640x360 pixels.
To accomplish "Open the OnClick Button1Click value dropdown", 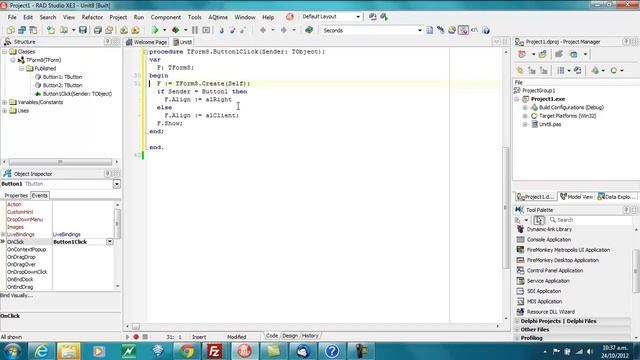I will coord(110,242).
